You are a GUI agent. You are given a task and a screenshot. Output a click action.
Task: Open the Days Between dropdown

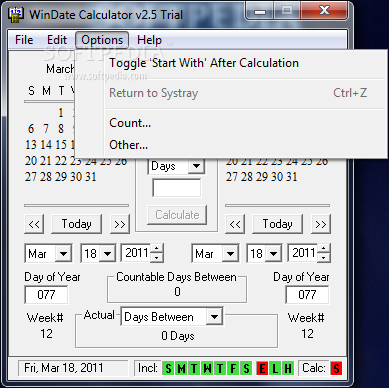[x=214, y=317]
